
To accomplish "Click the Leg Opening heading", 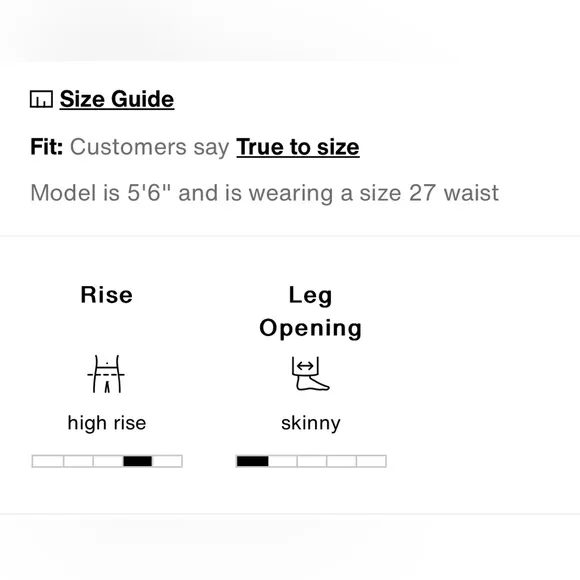I will click(x=310, y=311).
